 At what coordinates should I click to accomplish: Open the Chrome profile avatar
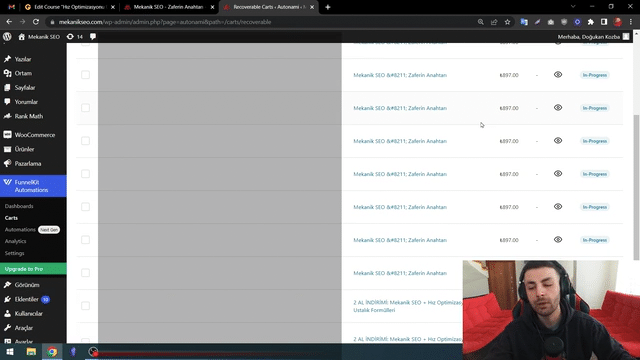[618, 22]
